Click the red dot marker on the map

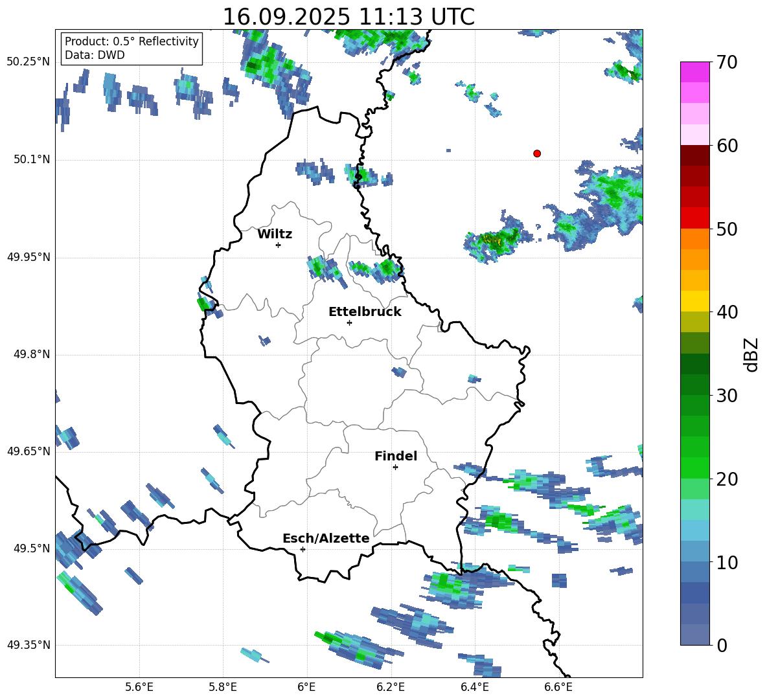(x=536, y=153)
